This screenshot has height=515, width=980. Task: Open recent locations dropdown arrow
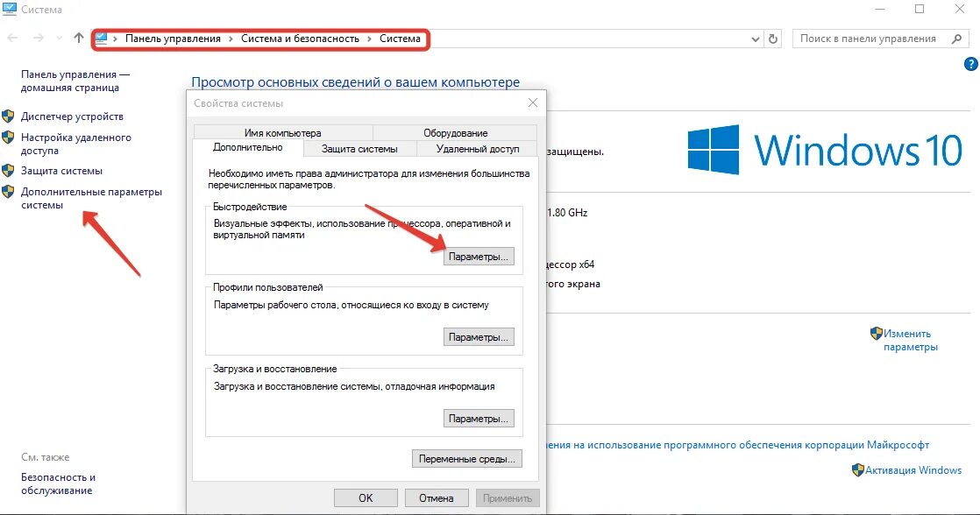(60, 39)
